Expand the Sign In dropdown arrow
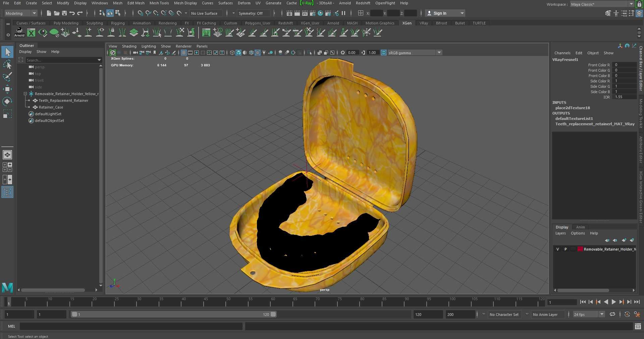The height and width of the screenshot is (339, 644). (462, 13)
